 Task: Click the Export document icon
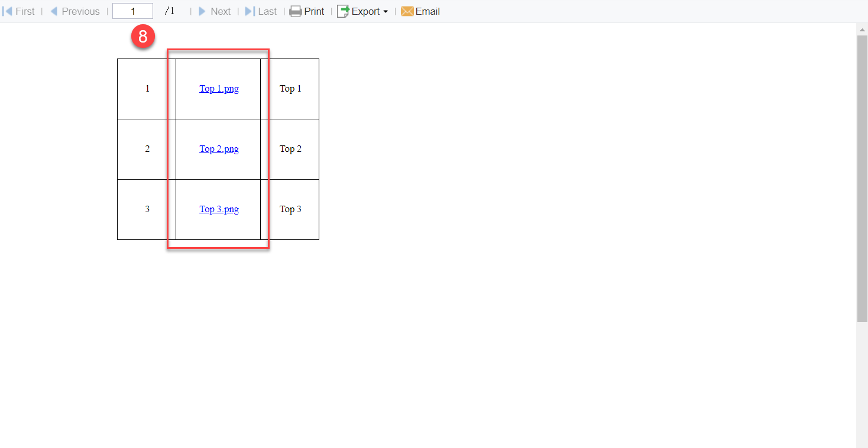(343, 11)
